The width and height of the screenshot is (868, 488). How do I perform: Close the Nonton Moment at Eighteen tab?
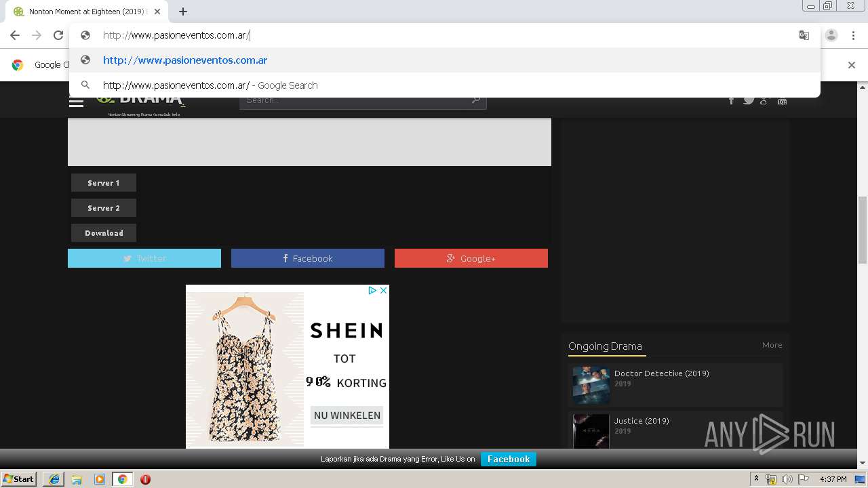coord(157,12)
